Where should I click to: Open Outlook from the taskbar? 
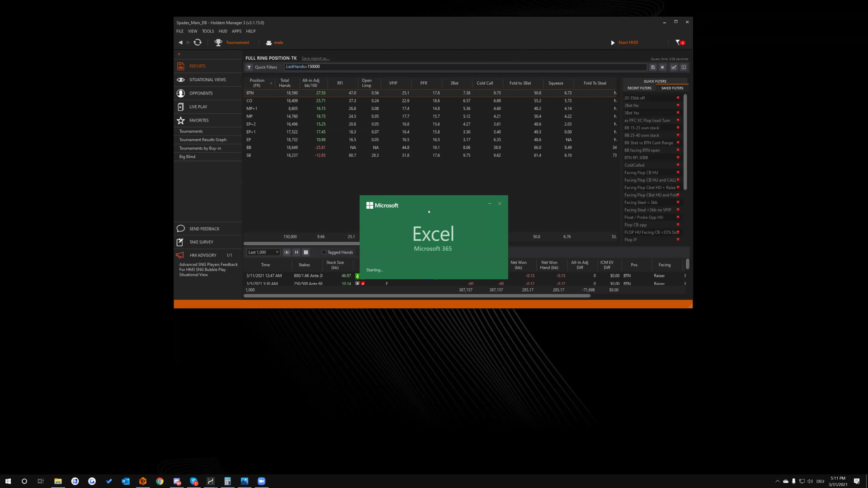126,481
